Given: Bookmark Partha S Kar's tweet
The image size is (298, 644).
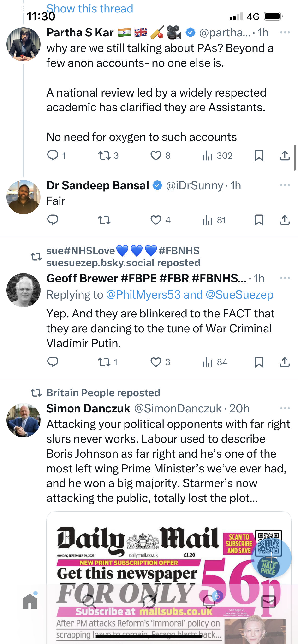Looking at the screenshot, I should [259, 155].
